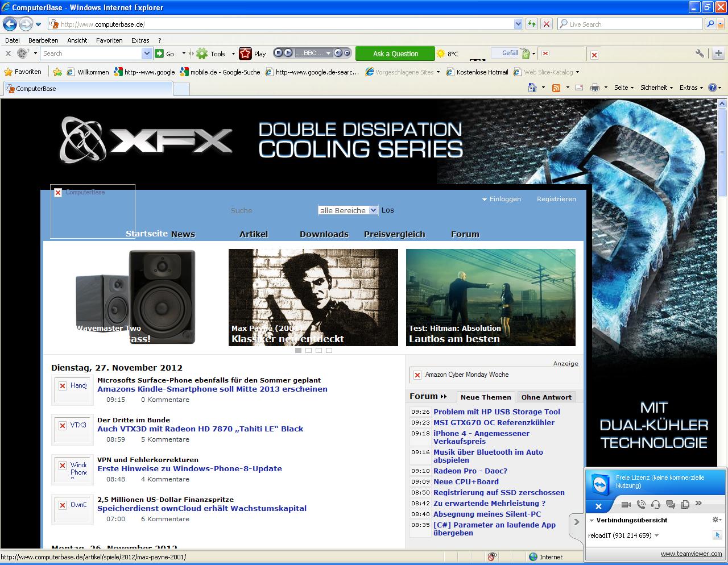
Task: Open the Ansicht menu
Action: pyautogui.click(x=77, y=40)
